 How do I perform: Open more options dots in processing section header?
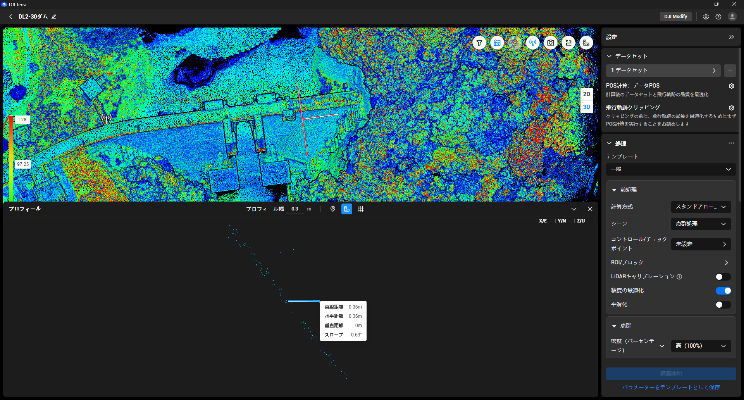(x=731, y=143)
